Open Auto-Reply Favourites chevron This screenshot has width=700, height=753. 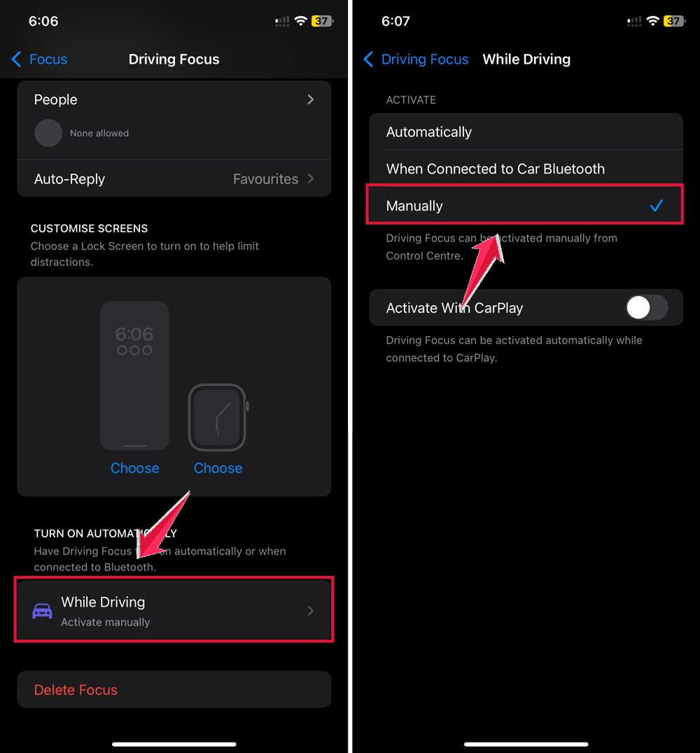(310, 178)
